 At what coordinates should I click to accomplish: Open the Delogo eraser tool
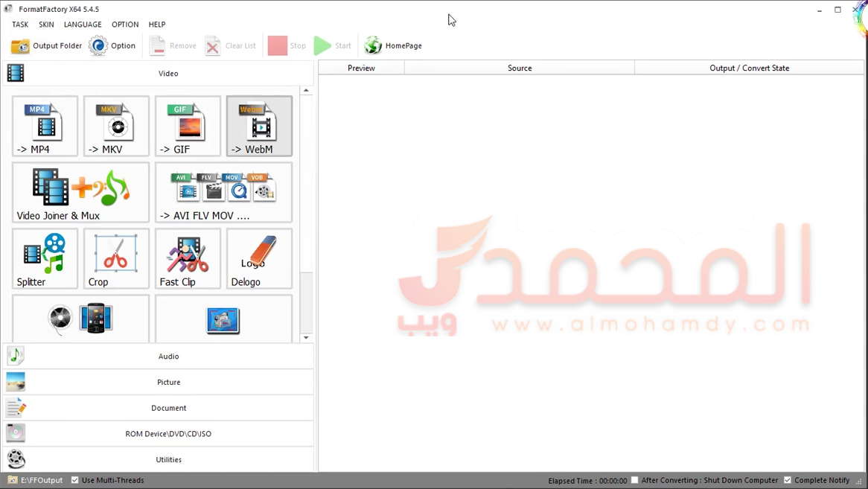click(x=259, y=258)
